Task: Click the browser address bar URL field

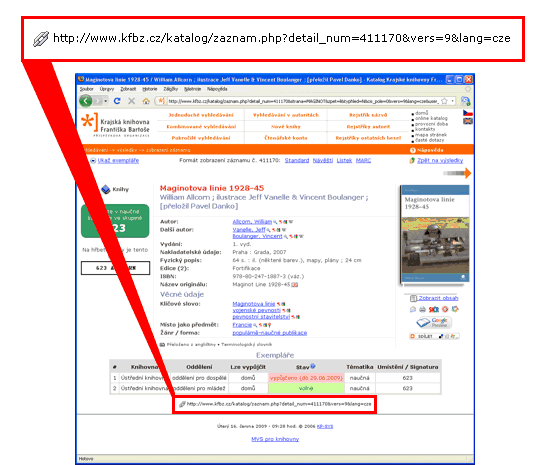Action: [303, 101]
